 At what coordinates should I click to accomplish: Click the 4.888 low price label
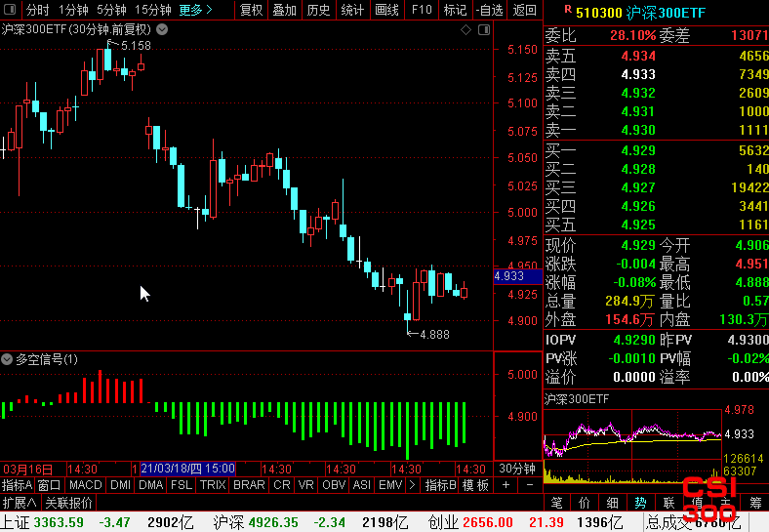434,335
